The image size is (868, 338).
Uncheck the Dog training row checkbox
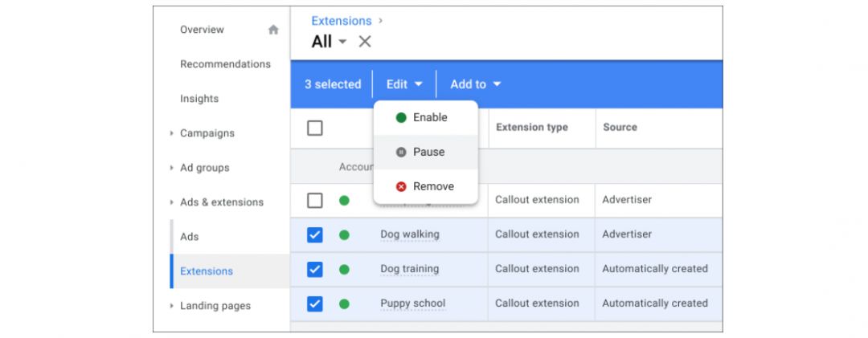(315, 270)
